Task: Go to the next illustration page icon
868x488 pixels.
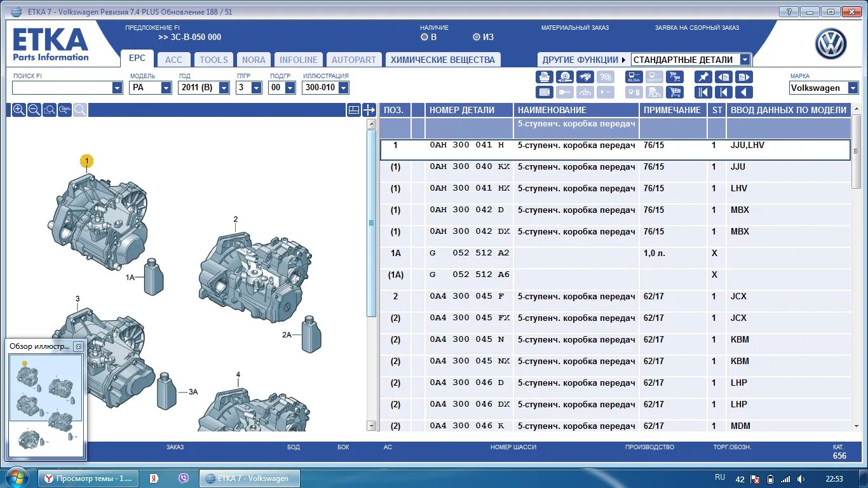Action: pyautogui.click(x=744, y=77)
